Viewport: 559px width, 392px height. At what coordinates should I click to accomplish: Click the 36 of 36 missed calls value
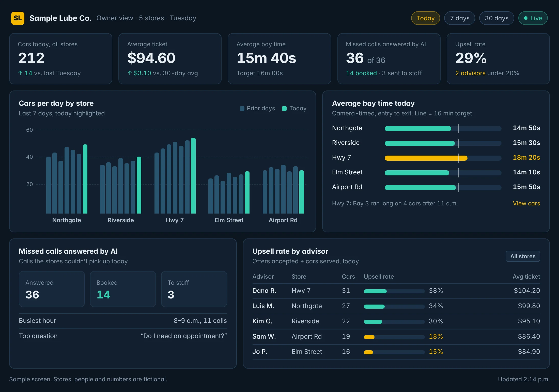(x=365, y=58)
